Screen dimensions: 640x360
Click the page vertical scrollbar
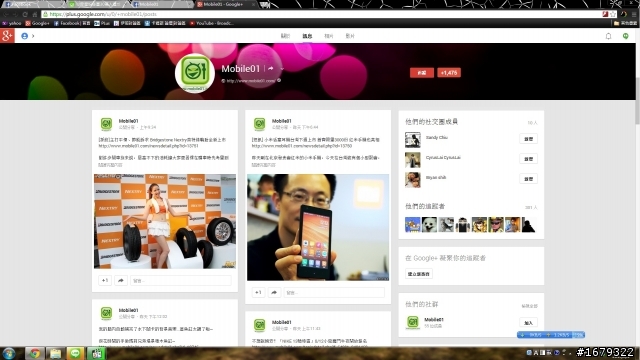click(x=637, y=101)
